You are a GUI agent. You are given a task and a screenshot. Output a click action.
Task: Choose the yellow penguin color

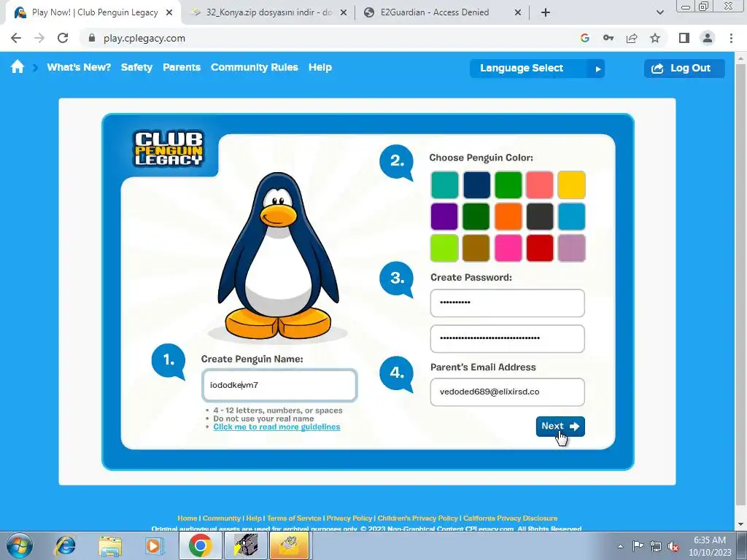click(572, 184)
